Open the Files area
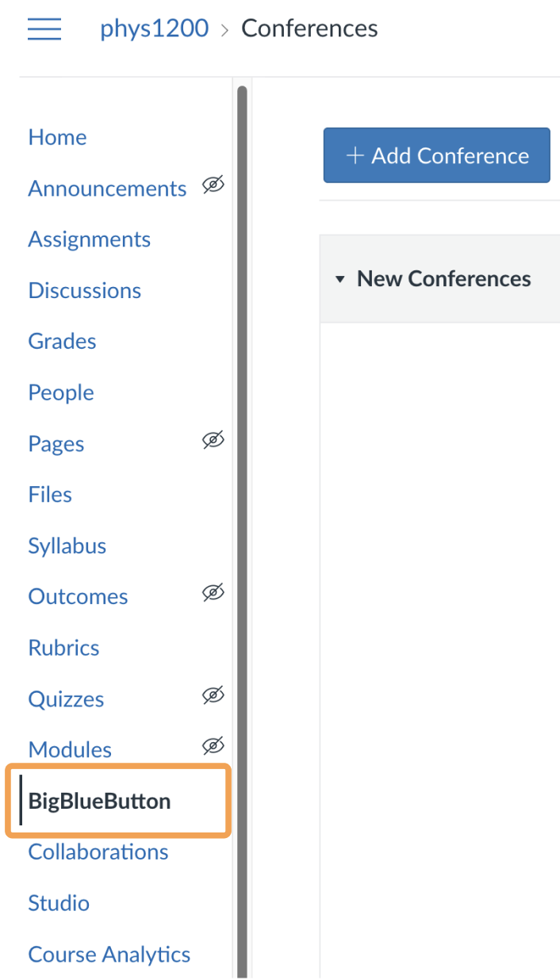560x980 pixels. [x=49, y=494]
